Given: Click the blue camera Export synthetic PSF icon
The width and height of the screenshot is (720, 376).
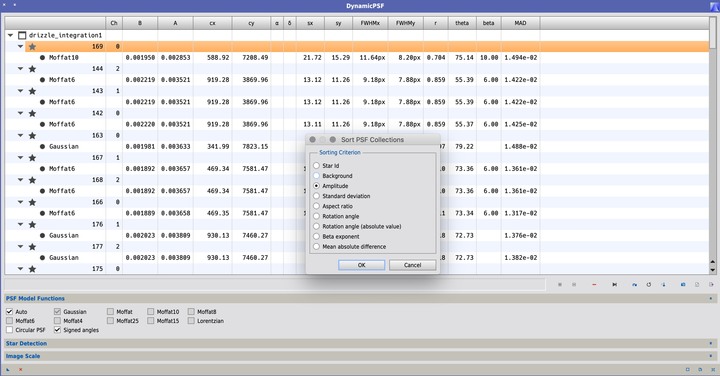Looking at the screenshot, I should click(683, 285).
